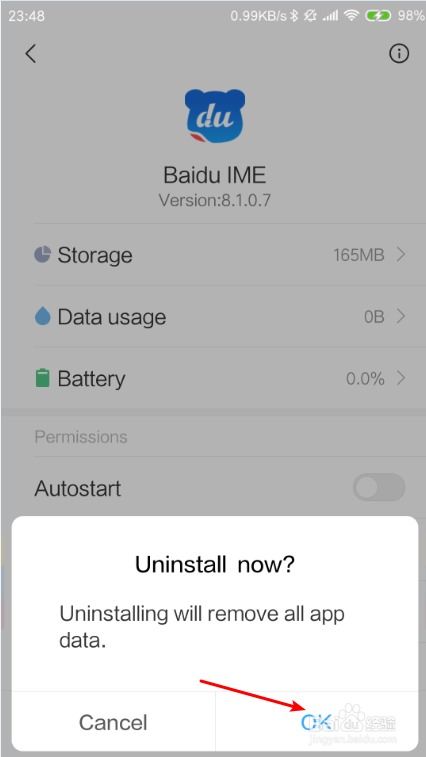Tap the battery charging status icon
Image resolution: width=426 pixels, height=757 pixels.
[378, 16]
